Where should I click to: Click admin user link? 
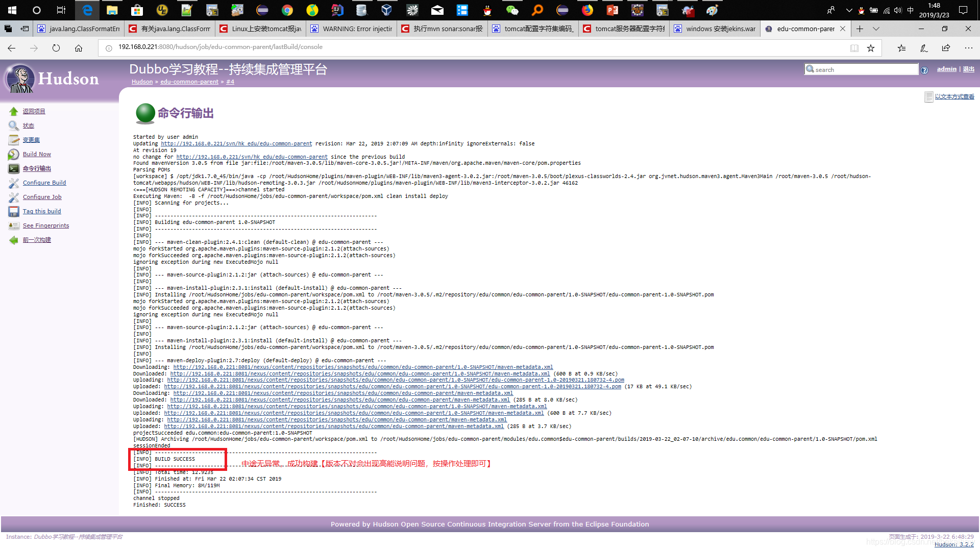click(x=946, y=69)
